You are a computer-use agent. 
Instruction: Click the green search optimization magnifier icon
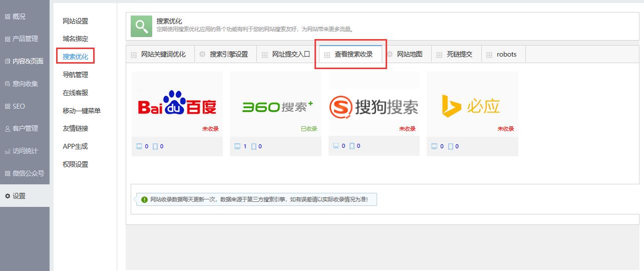141,26
